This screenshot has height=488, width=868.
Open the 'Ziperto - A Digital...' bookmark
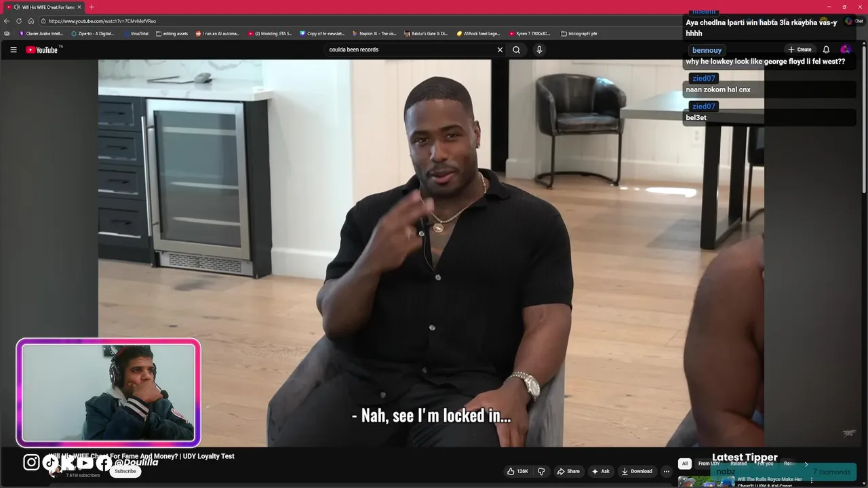[93, 33]
